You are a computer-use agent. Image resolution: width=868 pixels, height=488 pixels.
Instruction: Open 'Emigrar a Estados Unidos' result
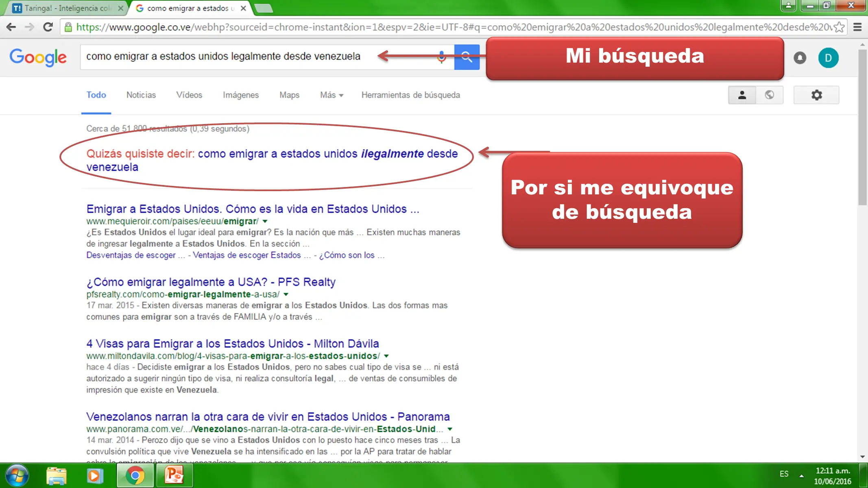click(x=253, y=209)
